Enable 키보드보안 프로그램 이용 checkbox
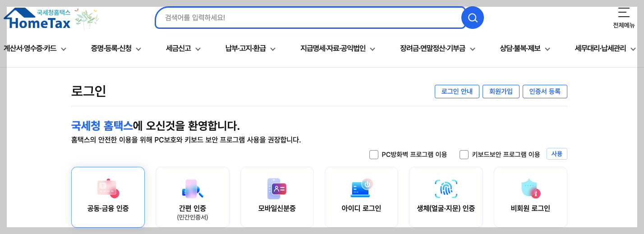Image resolution: width=644 pixels, height=234 pixels. click(x=464, y=155)
